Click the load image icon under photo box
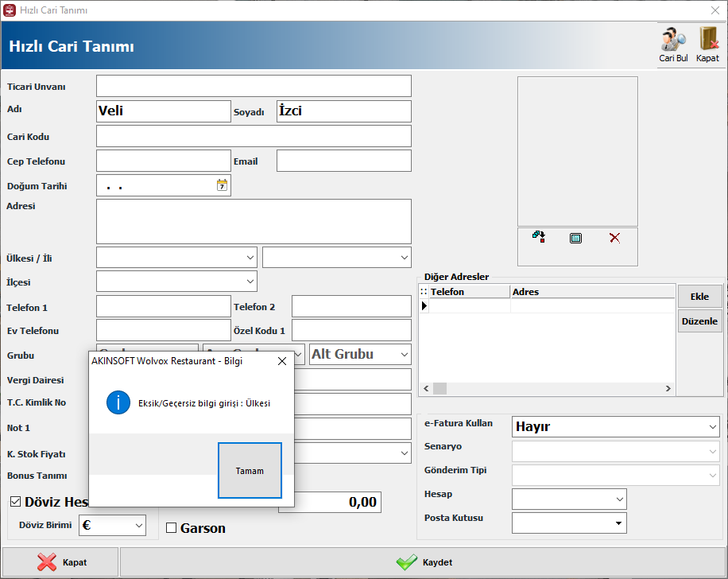 [539, 237]
